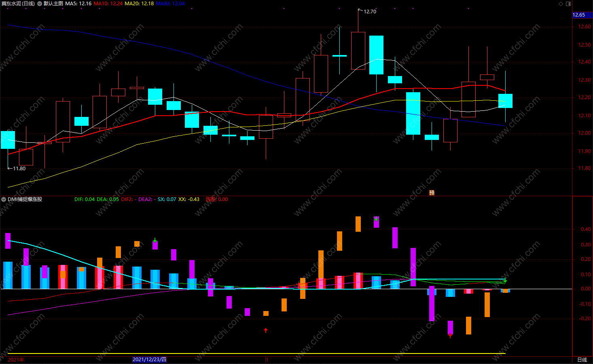This screenshot has height=364, width=593.
Task: Expand the DMI捕捉爆涨股 indicator dropdown arrow
Action: (4, 199)
